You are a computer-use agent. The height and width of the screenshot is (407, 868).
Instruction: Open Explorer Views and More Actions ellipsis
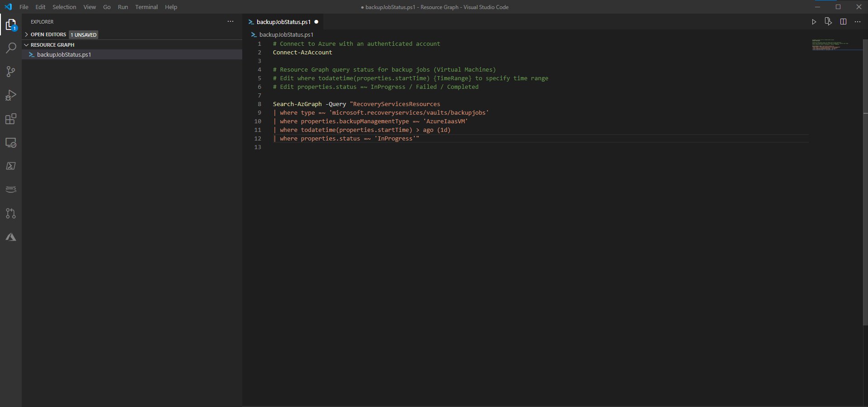[x=230, y=21]
